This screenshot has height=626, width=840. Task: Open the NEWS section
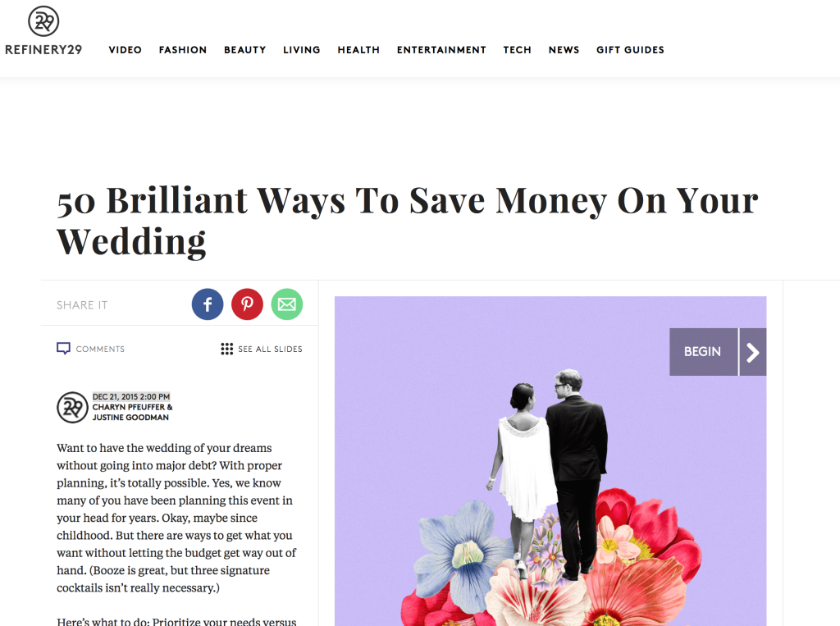pyautogui.click(x=564, y=50)
